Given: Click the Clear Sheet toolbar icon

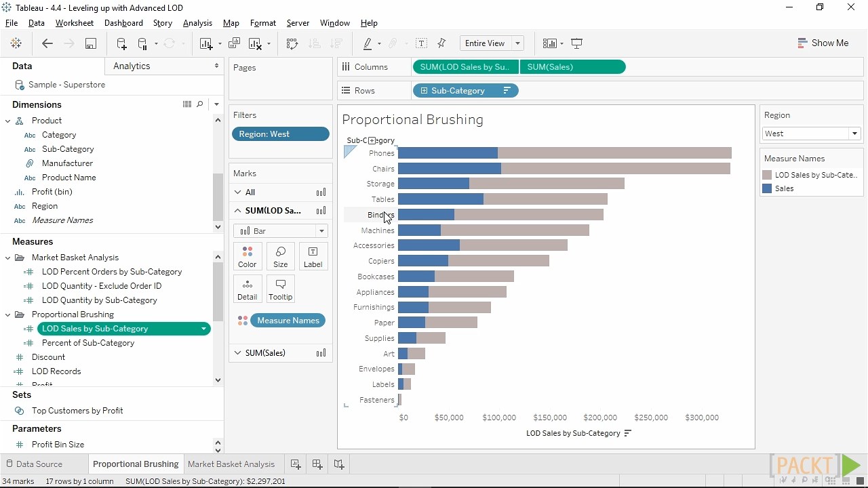Looking at the screenshot, I should point(256,43).
